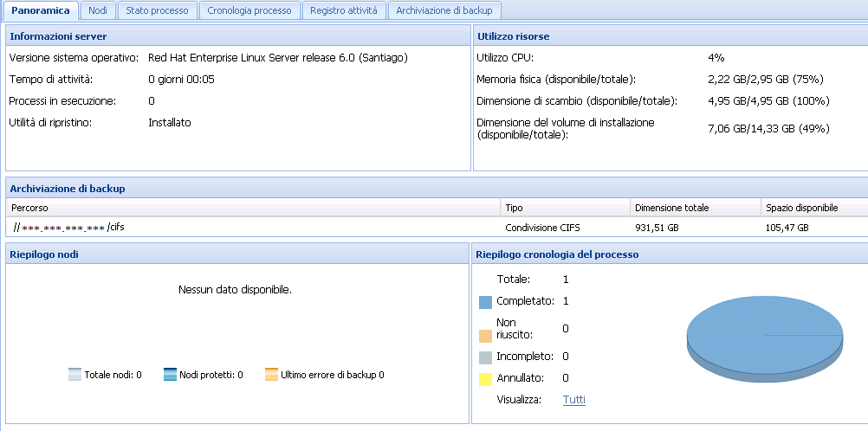Open the Nodi tab

(x=98, y=10)
